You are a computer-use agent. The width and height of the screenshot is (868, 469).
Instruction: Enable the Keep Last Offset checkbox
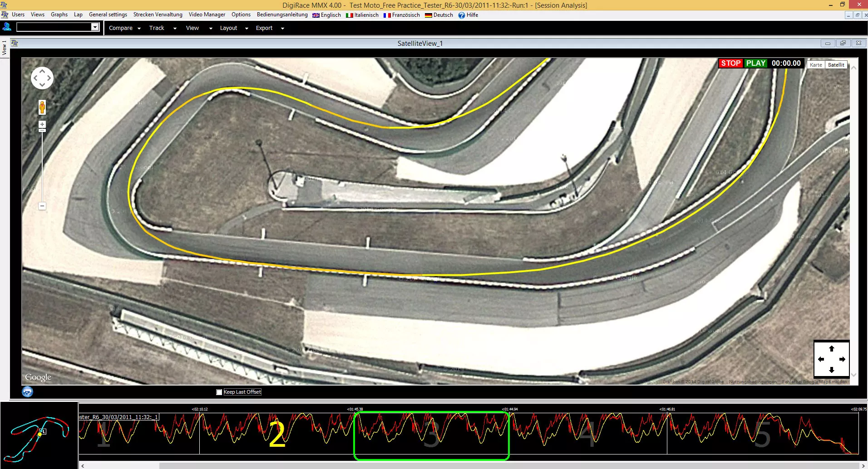pos(219,392)
